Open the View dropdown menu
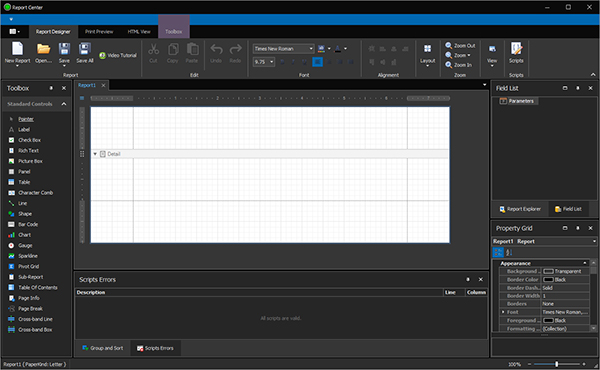Screen dimensions: 600x370 point(492,54)
